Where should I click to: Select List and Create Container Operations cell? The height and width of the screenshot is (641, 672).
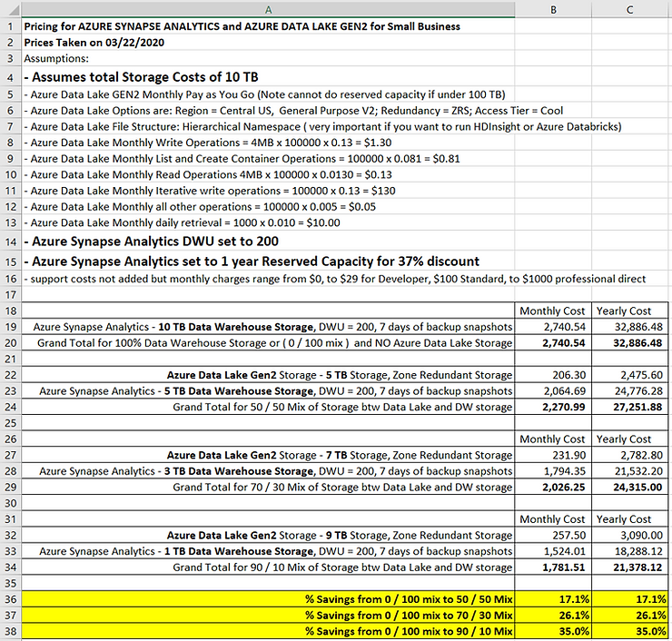coord(268,159)
